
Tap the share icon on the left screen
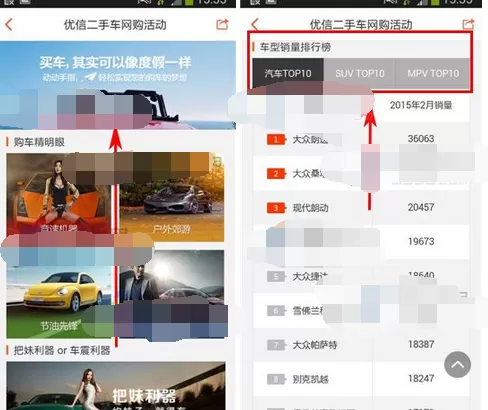tap(222, 24)
